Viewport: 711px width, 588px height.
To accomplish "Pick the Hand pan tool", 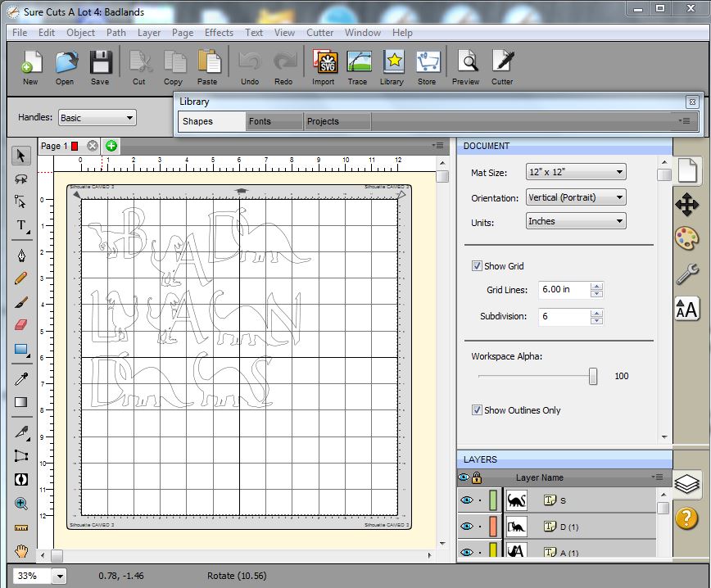I will point(21,551).
